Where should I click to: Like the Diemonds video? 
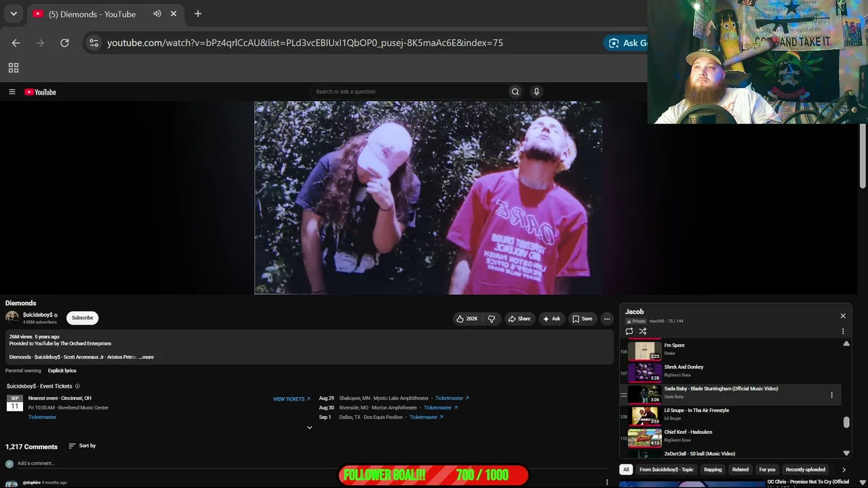[x=467, y=319]
